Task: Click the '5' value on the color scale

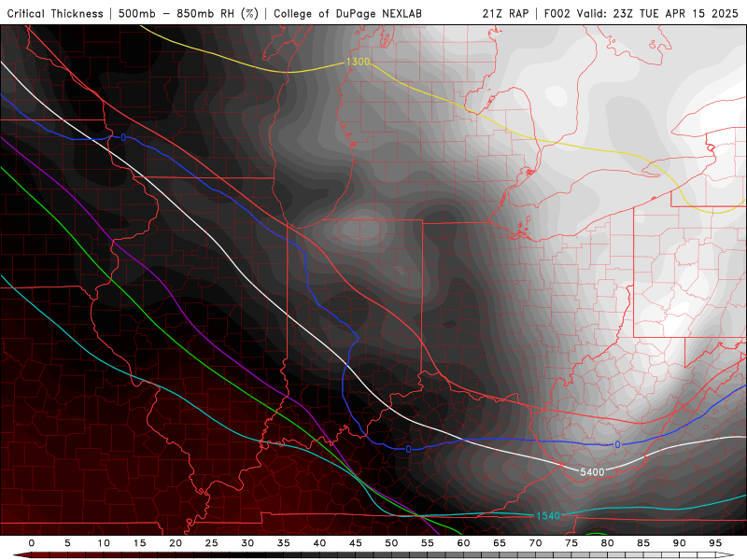Action: pos(67,543)
